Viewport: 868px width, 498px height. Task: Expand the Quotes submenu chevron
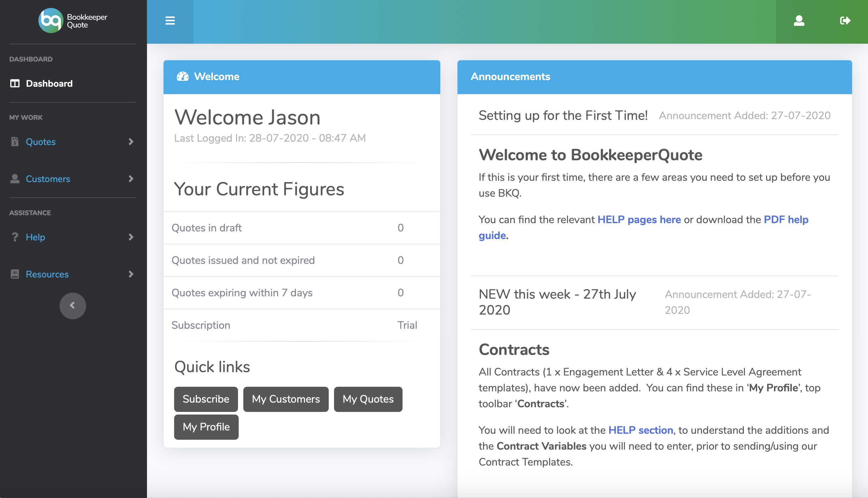click(x=130, y=142)
